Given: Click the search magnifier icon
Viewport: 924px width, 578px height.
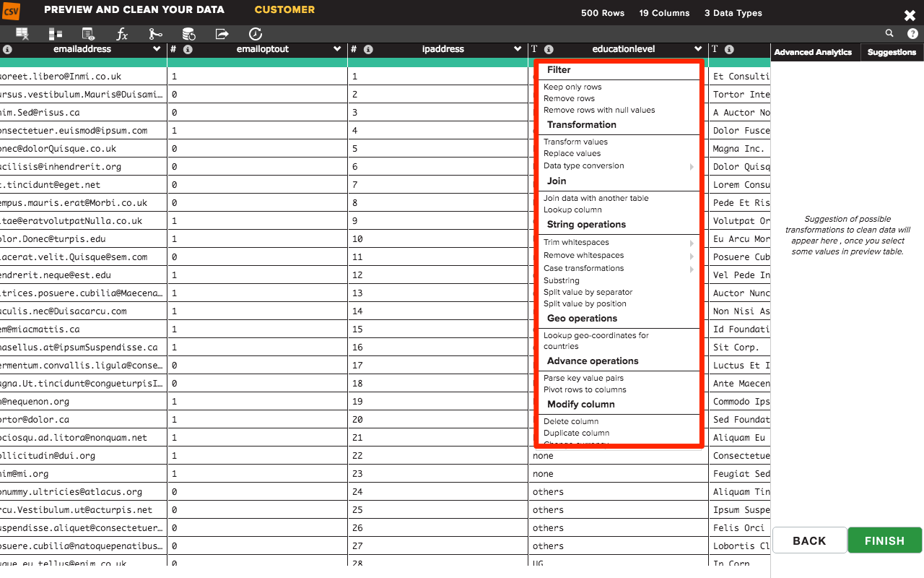Looking at the screenshot, I should point(889,33).
